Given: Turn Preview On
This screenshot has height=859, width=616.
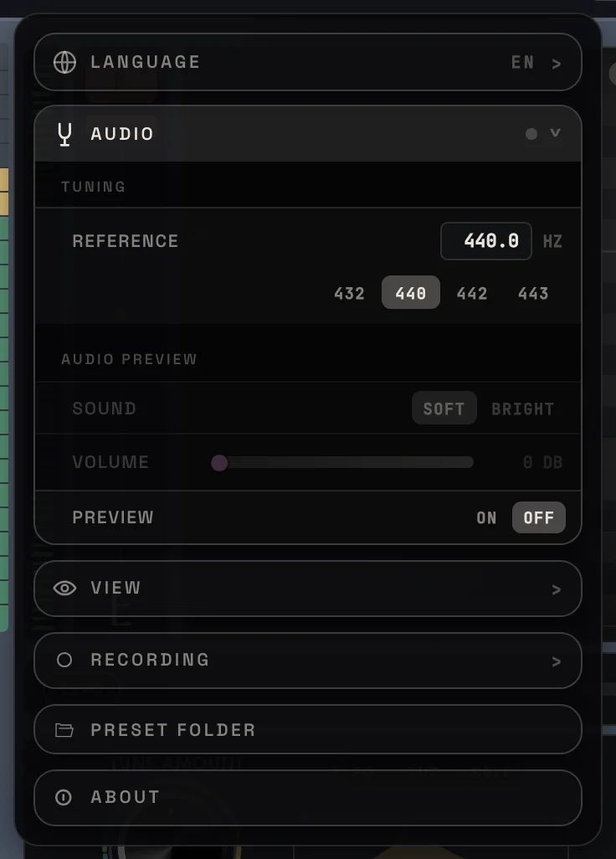Looking at the screenshot, I should [487, 517].
